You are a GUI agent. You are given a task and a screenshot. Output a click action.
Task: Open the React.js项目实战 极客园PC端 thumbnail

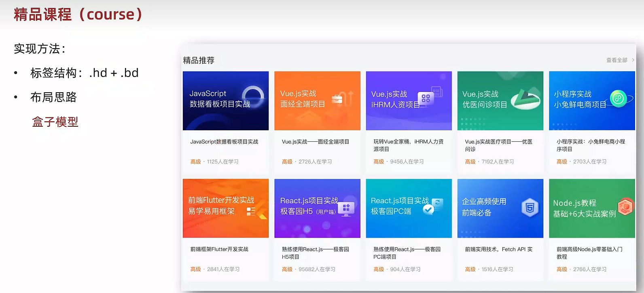click(x=409, y=208)
